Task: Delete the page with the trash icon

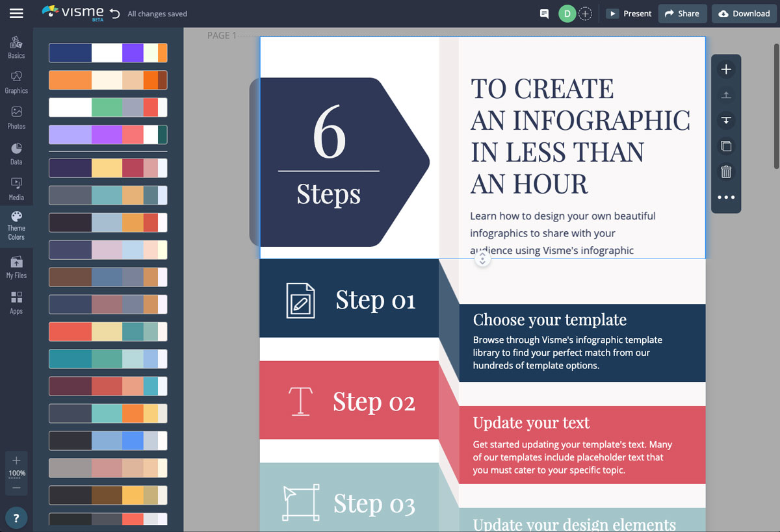Action: coord(726,171)
